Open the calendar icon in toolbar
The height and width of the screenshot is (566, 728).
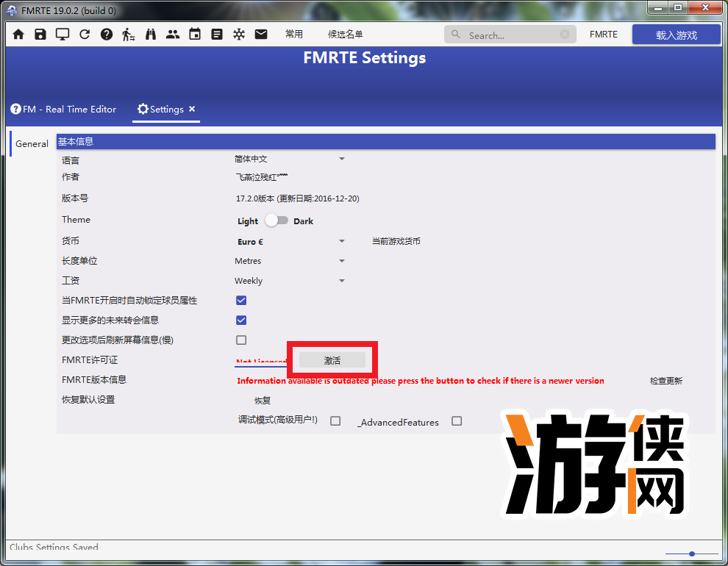(x=195, y=34)
